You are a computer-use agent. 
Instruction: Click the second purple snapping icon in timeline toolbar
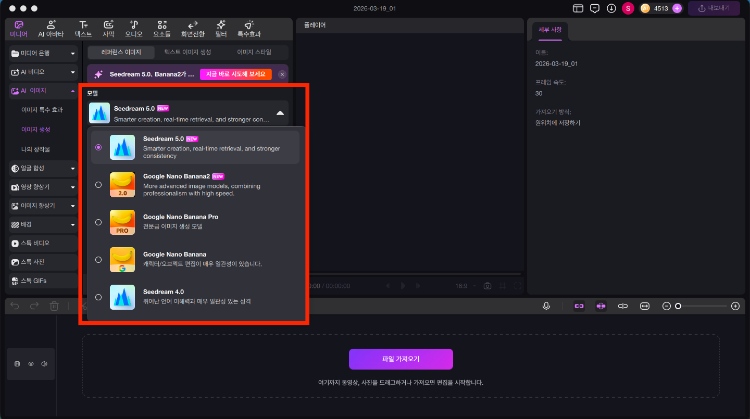click(601, 306)
